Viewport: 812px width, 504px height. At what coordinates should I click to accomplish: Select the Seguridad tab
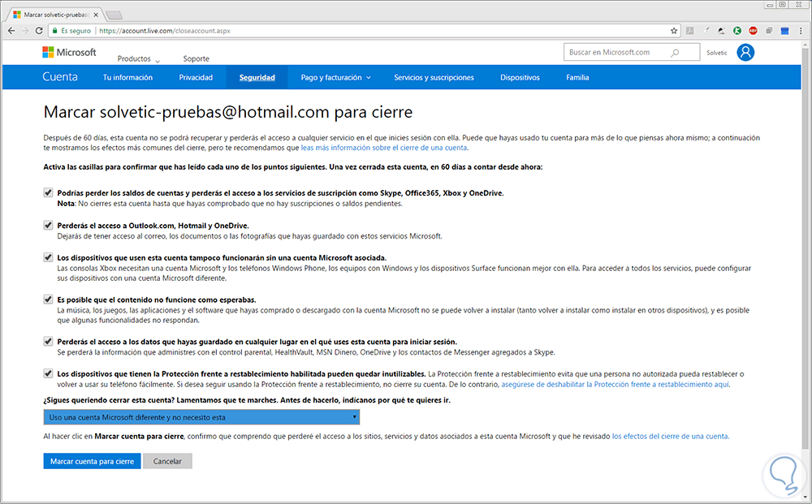(x=257, y=78)
